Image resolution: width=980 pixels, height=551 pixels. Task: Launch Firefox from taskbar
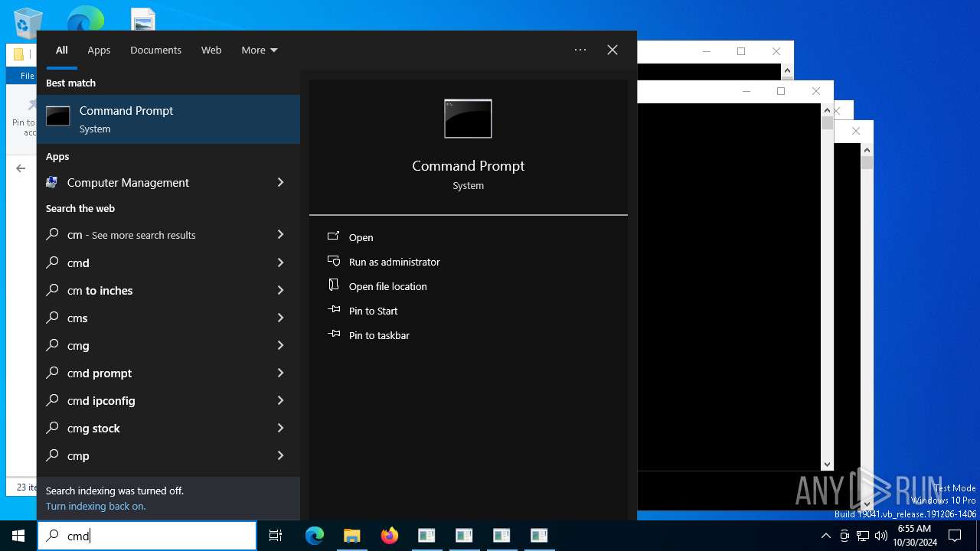click(389, 536)
